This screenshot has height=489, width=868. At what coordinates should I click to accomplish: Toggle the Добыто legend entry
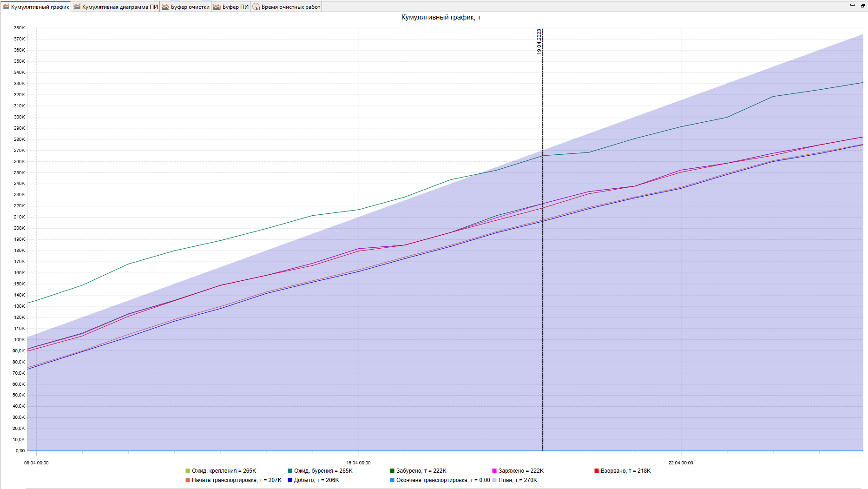click(314, 480)
